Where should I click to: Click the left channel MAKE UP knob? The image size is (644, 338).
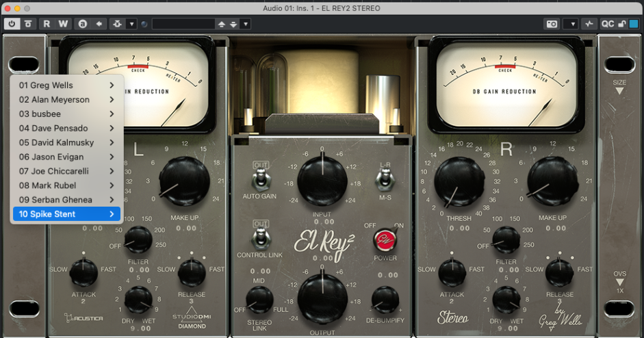[184, 181]
